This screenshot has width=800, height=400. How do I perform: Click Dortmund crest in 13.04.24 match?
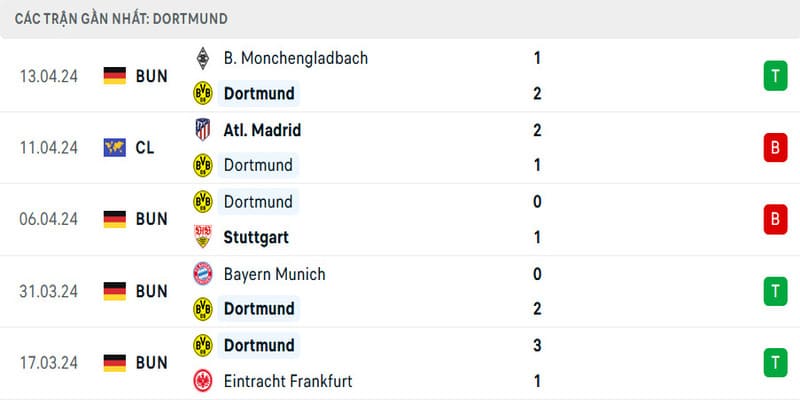(203, 94)
